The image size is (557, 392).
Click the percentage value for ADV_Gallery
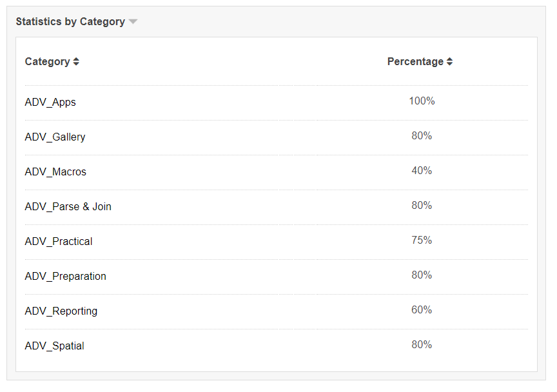click(422, 136)
